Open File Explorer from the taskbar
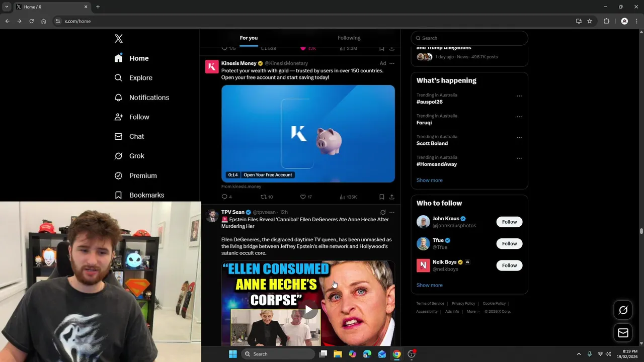 click(x=338, y=354)
